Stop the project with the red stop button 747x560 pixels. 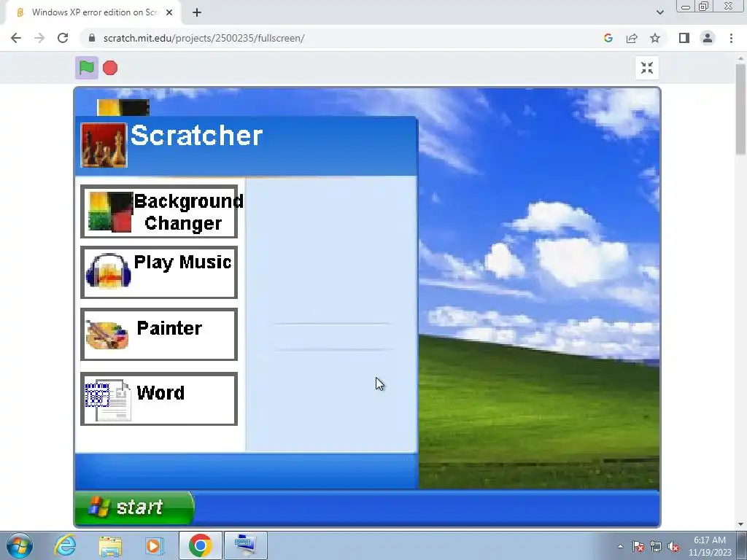point(110,68)
